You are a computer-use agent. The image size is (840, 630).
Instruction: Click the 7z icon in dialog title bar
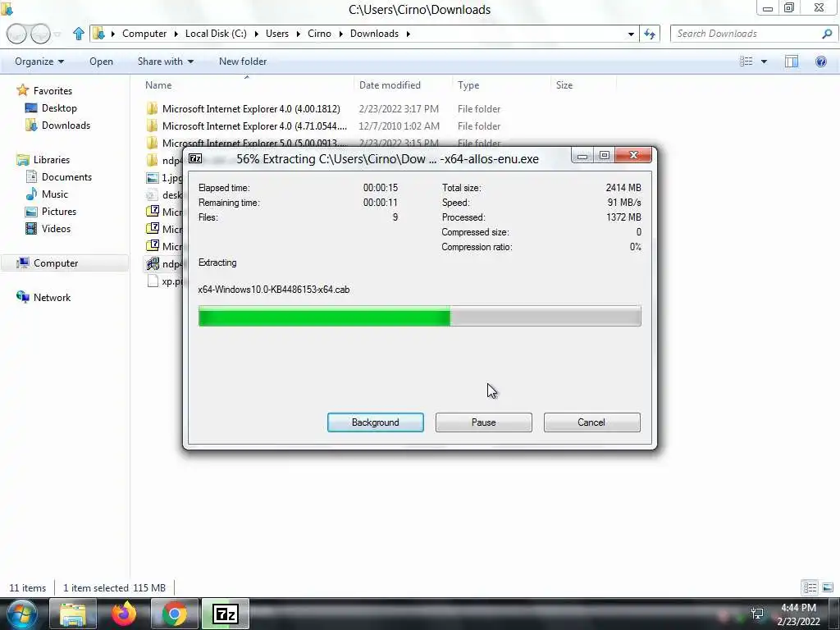click(x=195, y=158)
